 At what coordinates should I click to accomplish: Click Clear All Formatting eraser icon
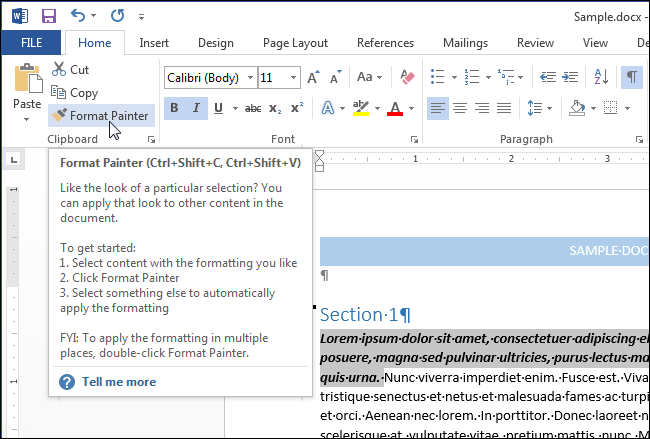coord(406,77)
